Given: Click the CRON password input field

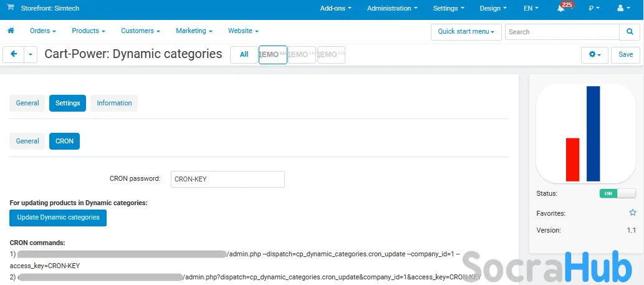Looking at the screenshot, I should coord(228,179).
